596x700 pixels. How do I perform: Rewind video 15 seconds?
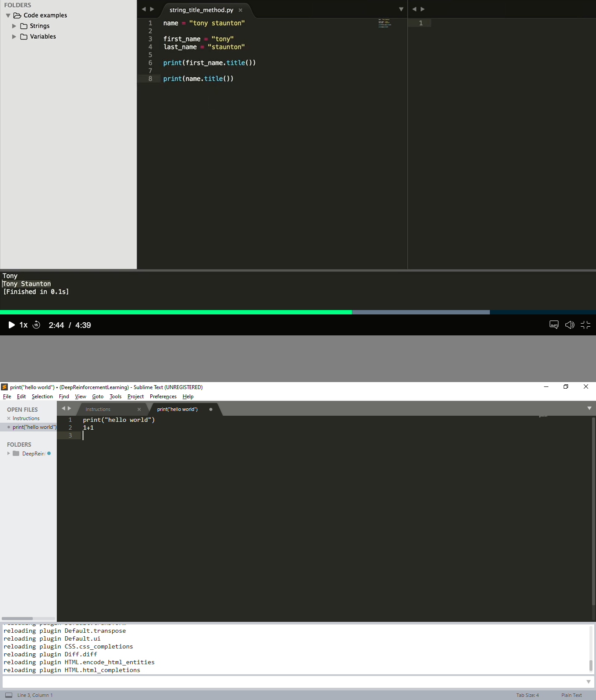pos(37,325)
